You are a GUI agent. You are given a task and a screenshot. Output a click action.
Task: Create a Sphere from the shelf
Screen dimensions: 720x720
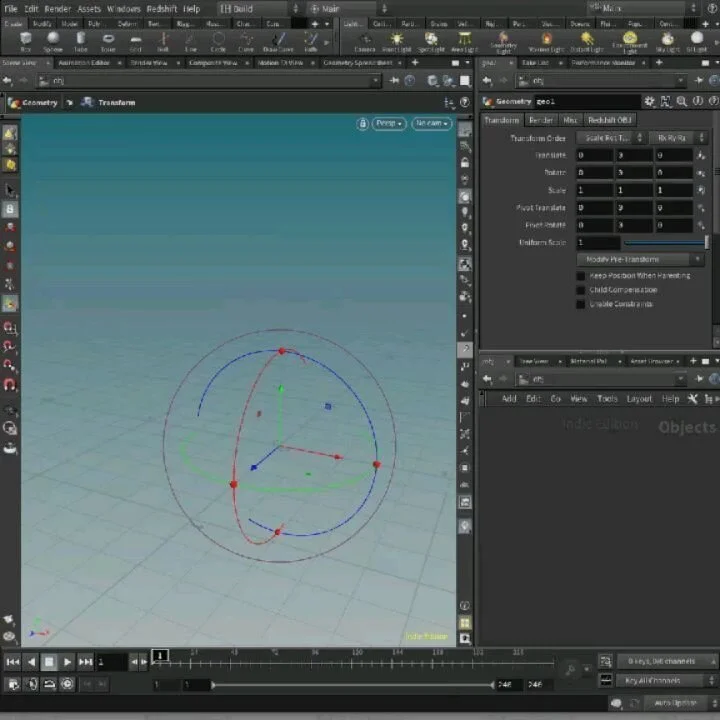[x=53, y=41]
